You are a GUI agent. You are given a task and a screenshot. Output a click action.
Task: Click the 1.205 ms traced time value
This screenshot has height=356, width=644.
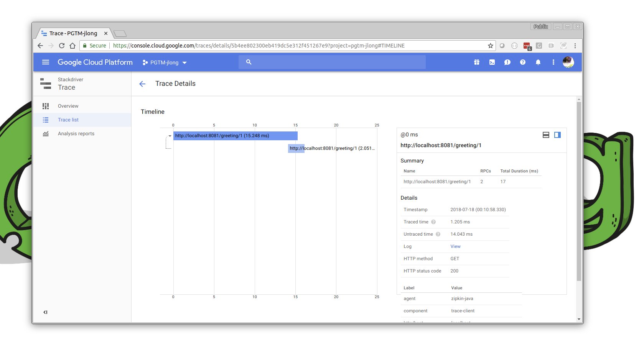coord(460,222)
